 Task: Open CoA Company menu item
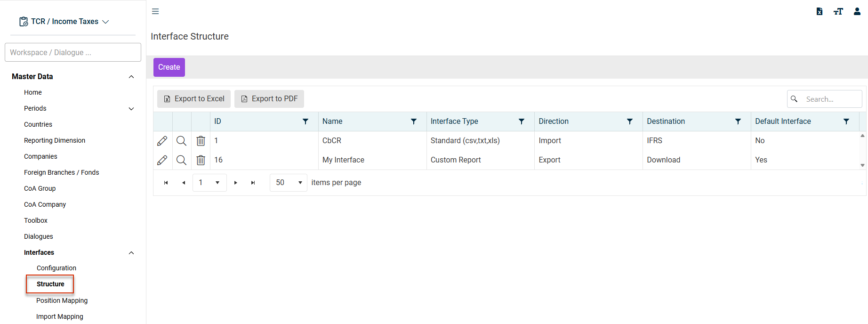click(45, 204)
